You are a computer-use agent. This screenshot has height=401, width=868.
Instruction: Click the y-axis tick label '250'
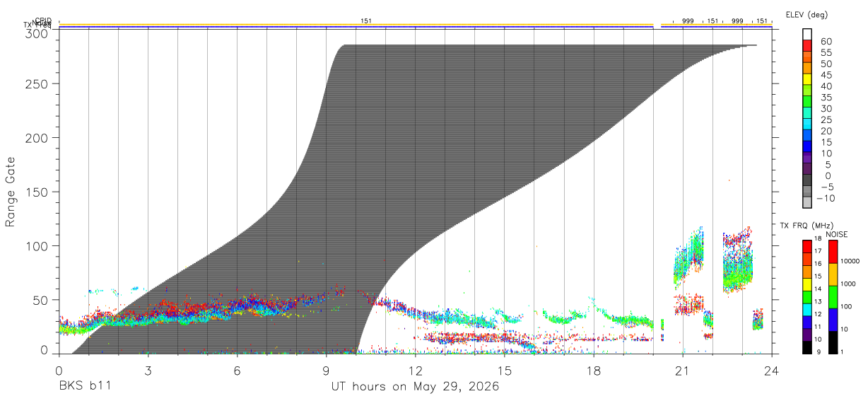(37, 83)
